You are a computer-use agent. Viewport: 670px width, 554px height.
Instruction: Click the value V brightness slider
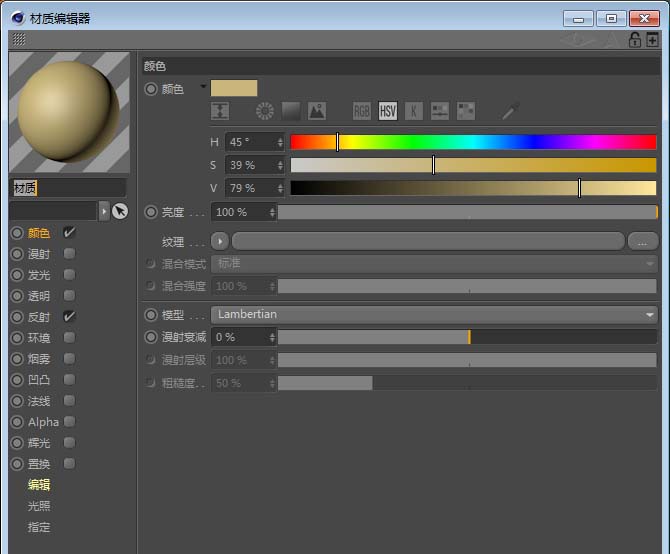473,188
